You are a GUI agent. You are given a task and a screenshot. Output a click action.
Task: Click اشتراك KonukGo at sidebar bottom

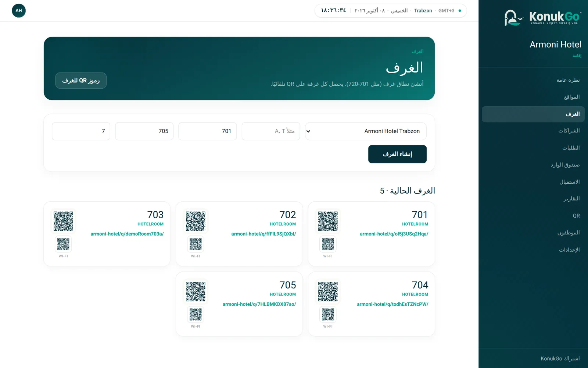point(560,358)
